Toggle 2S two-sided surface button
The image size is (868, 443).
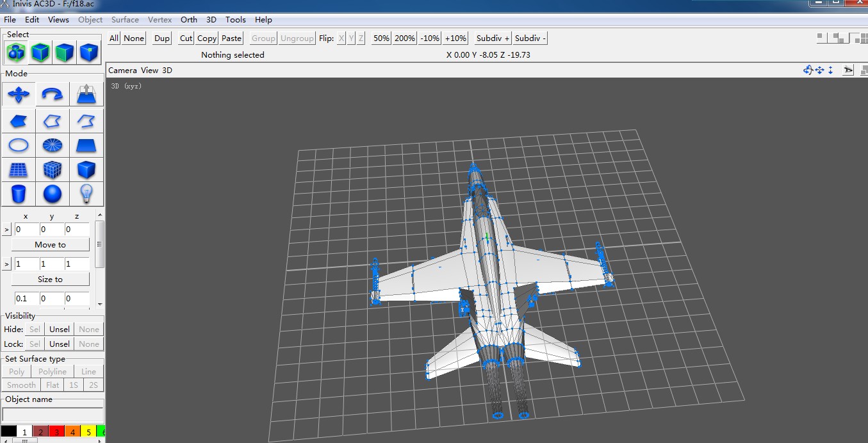[94, 385]
